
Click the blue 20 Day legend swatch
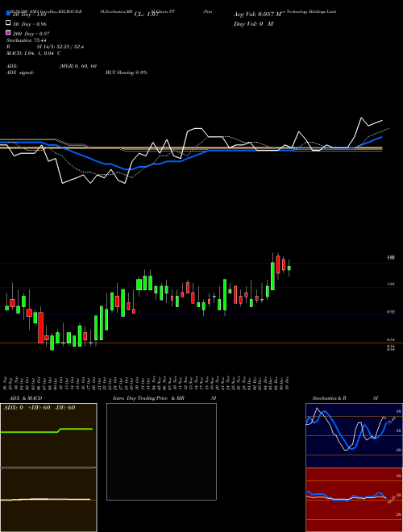(x=9, y=14)
